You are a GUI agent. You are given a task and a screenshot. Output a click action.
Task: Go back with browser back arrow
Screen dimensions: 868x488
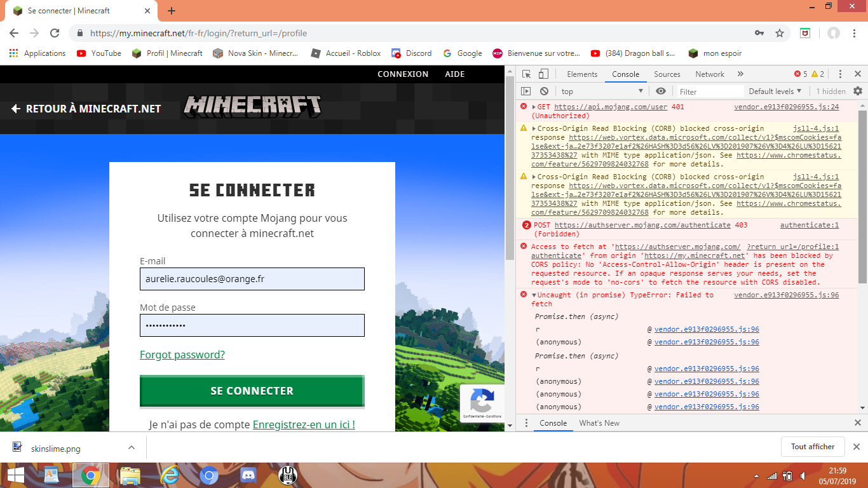coord(14,33)
